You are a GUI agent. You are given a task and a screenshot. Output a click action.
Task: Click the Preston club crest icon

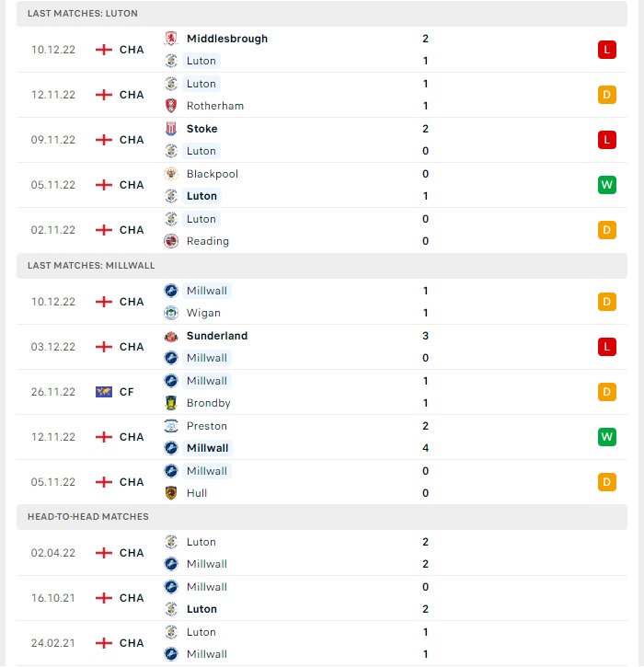(171, 426)
